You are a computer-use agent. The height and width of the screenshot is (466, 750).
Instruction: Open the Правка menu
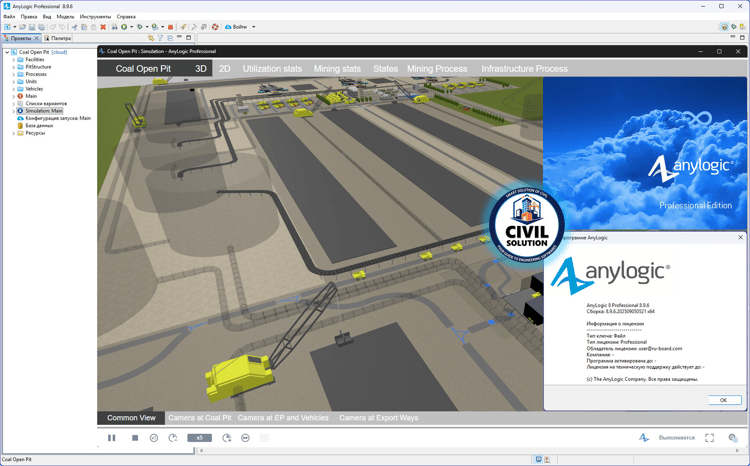(x=29, y=16)
